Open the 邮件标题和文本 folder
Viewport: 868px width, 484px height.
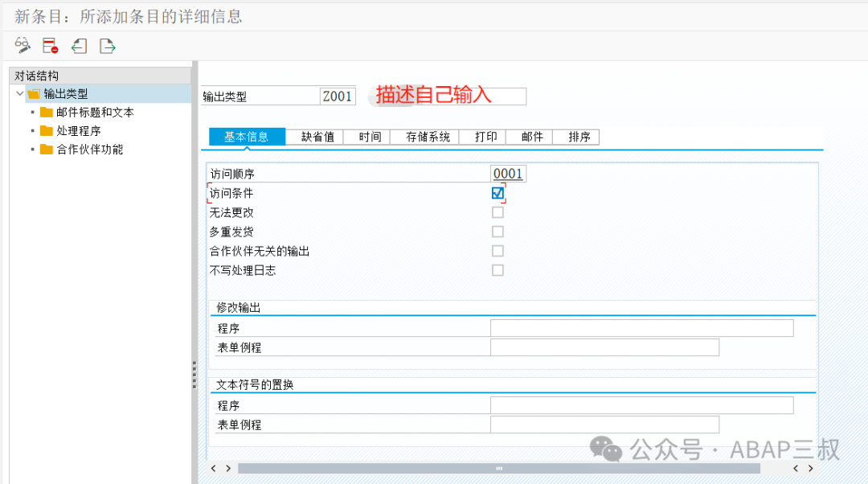[x=88, y=113]
